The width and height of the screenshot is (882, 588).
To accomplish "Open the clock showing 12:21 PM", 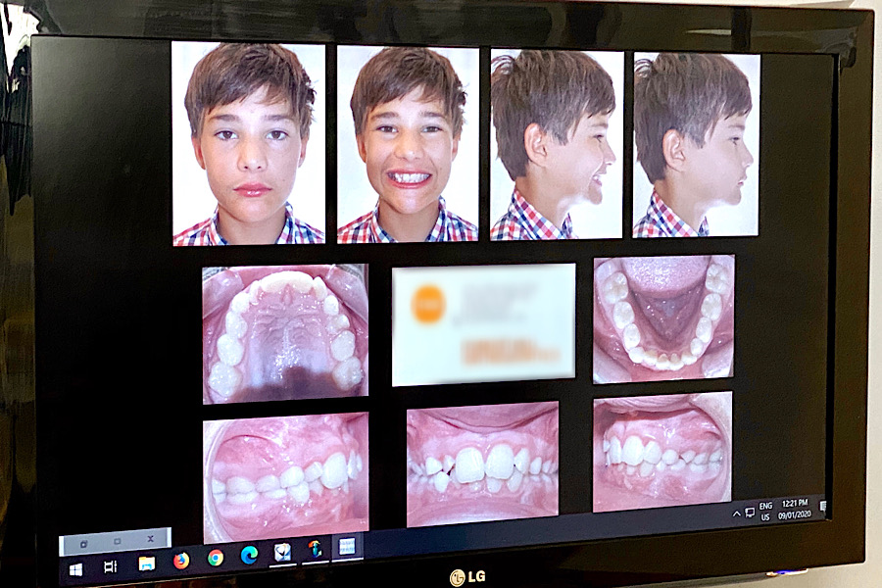I will (x=795, y=508).
